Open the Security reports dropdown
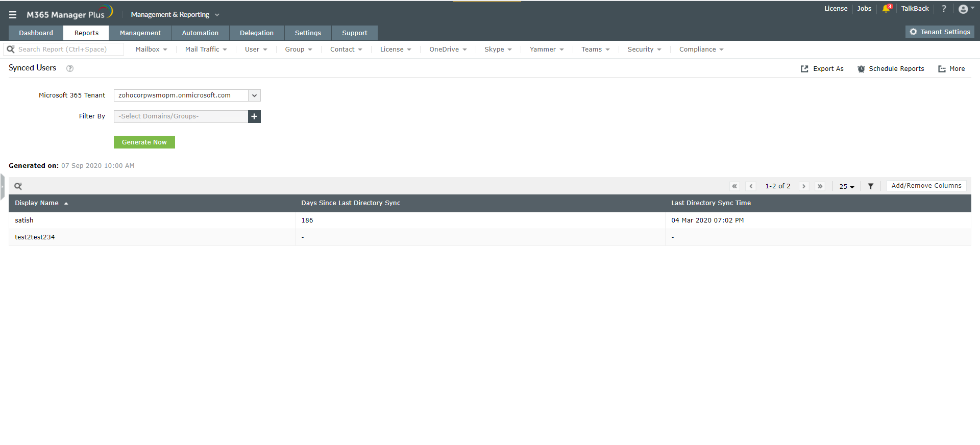 point(644,50)
